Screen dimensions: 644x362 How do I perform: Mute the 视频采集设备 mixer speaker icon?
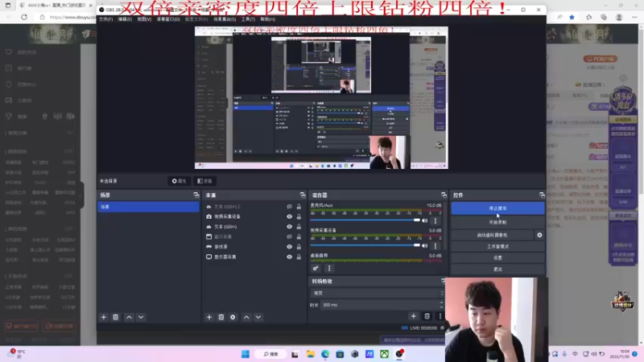point(425,246)
